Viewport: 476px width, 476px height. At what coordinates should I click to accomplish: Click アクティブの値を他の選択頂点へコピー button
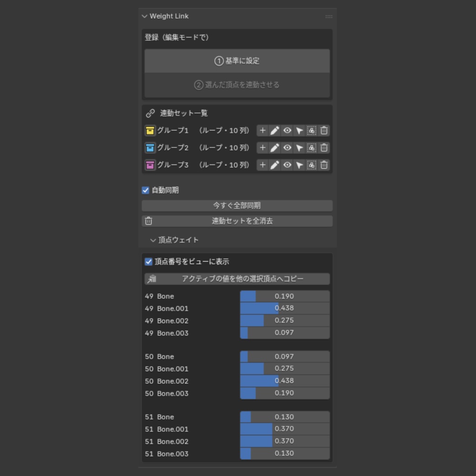coord(237,279)
